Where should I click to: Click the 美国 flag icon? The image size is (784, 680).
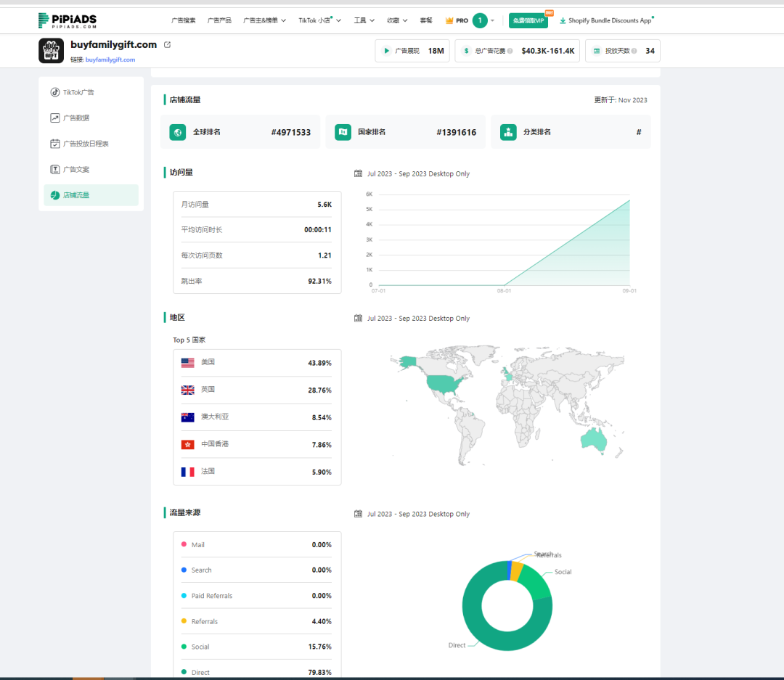[x=187, y=363]
